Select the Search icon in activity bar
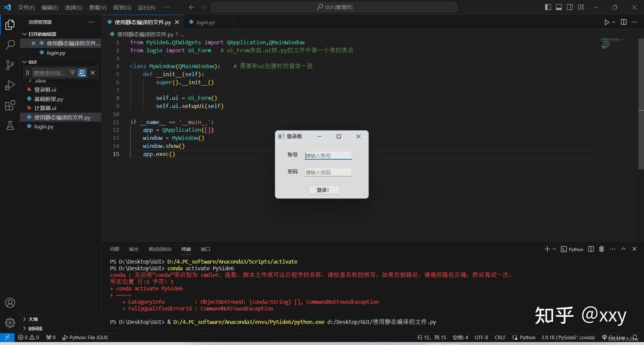The width and height of the screenshot is (644, 345). click(x=10, y=44)
